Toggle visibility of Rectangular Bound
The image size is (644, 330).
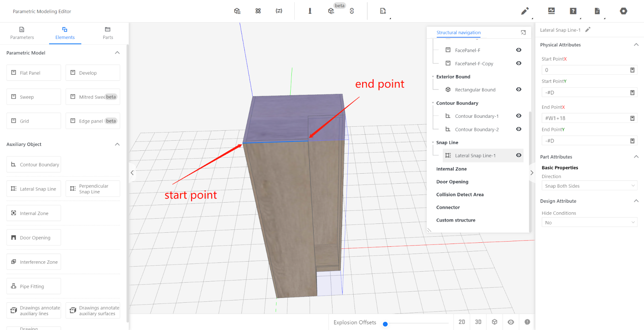[x=519, y=90]
